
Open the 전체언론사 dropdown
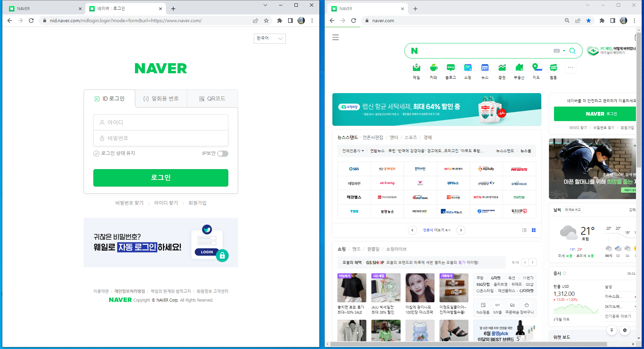353,151
